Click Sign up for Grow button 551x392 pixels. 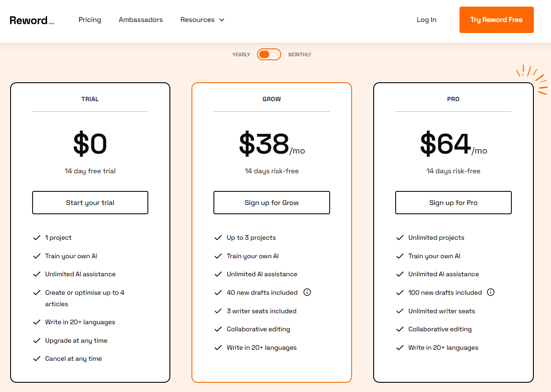(x=272, y=202)
